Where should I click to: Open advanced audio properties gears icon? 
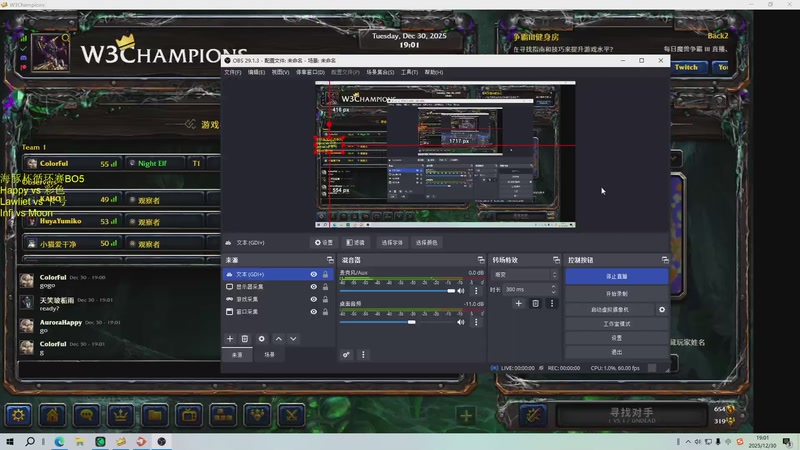tap(346, 355)
